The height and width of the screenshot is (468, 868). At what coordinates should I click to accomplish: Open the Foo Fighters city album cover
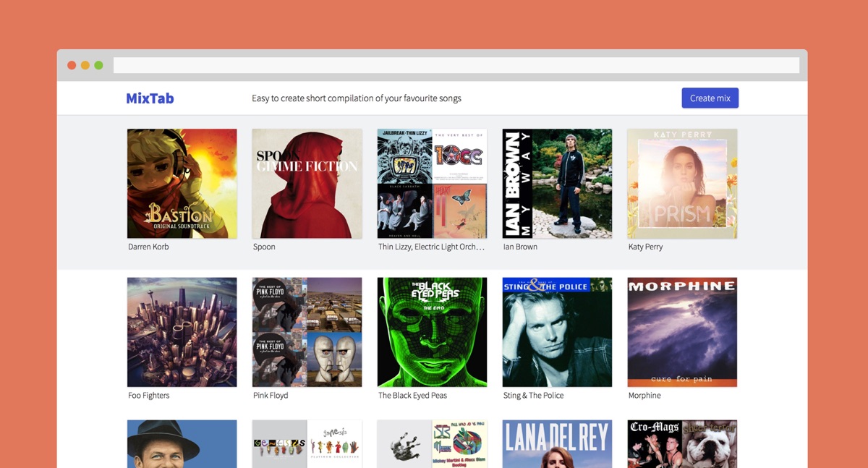point(182,333)
